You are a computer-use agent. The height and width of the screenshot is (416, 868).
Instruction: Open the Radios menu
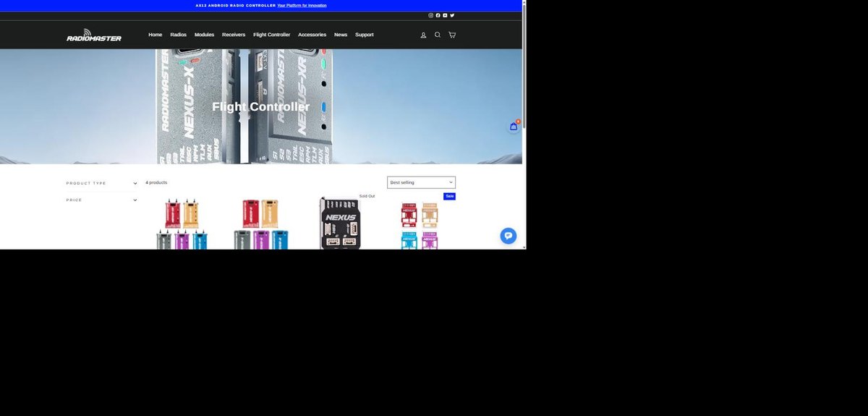point(179,35)
